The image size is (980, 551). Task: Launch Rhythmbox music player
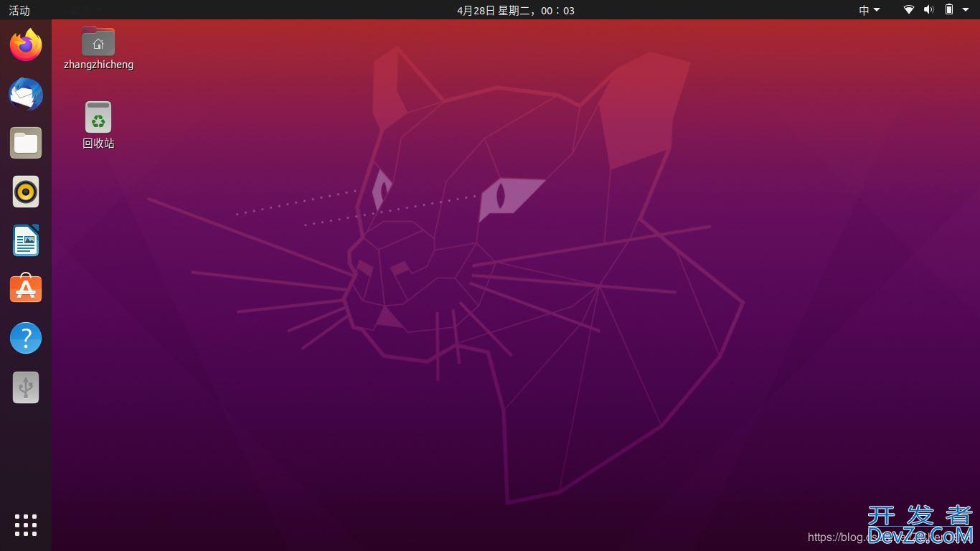coord(26,192)
